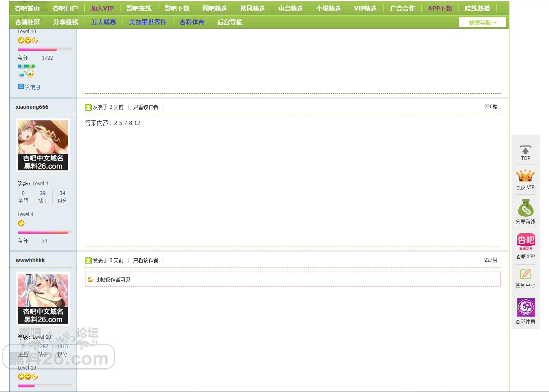This screenshot has height=392, width=549.
Task: Click the 29 帖子 count for xiaoming666
Action: 43,193
